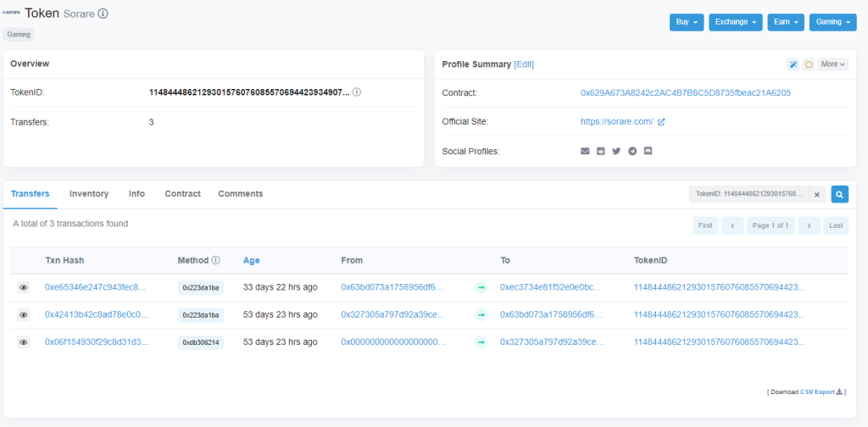Open the Gaming dropdown button

coord(832,22)
